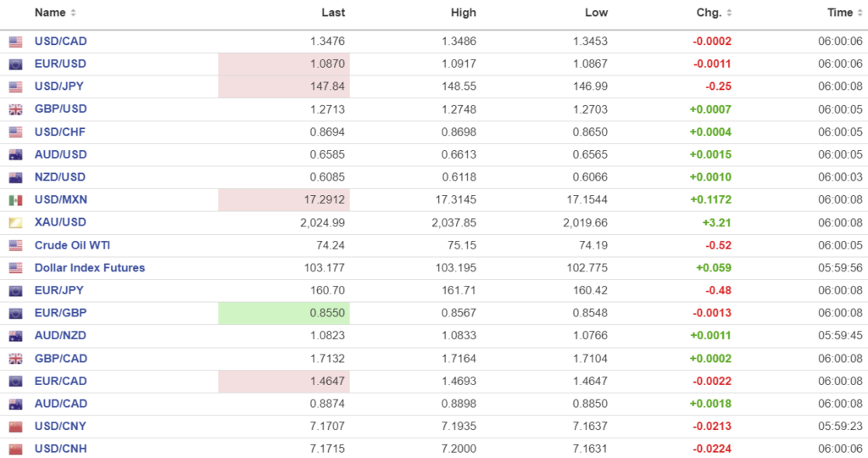The height and width of the screenshot is (458, 868).
Task: Open the Crude Oil WTI link
Action: (72, 245)
